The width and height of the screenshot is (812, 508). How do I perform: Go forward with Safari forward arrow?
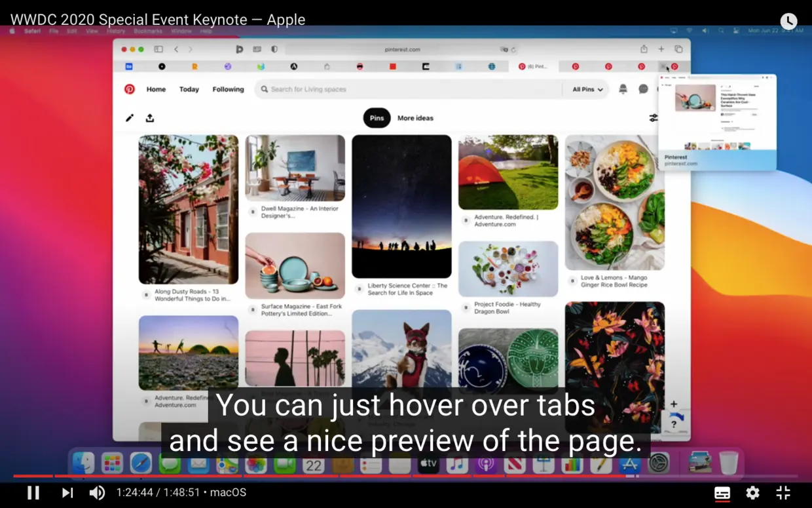pyautogui.click(x=191, y=49)
